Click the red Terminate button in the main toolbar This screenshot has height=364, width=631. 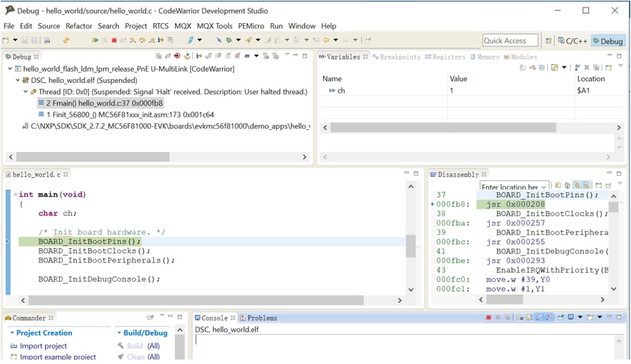point(114,40)
